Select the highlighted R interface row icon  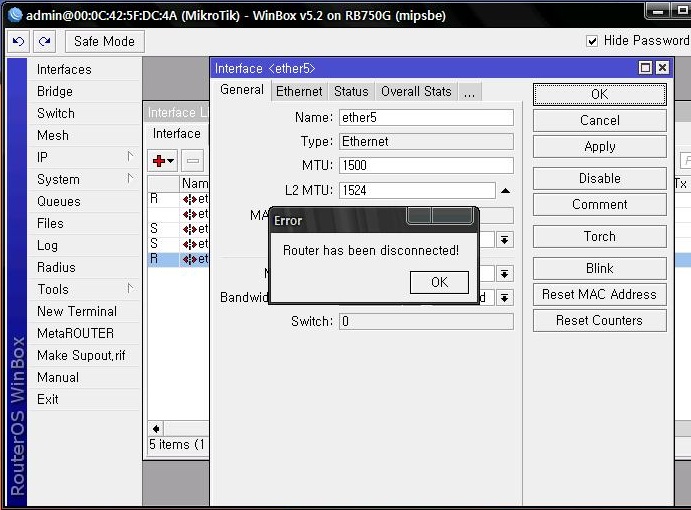[189, 259]
